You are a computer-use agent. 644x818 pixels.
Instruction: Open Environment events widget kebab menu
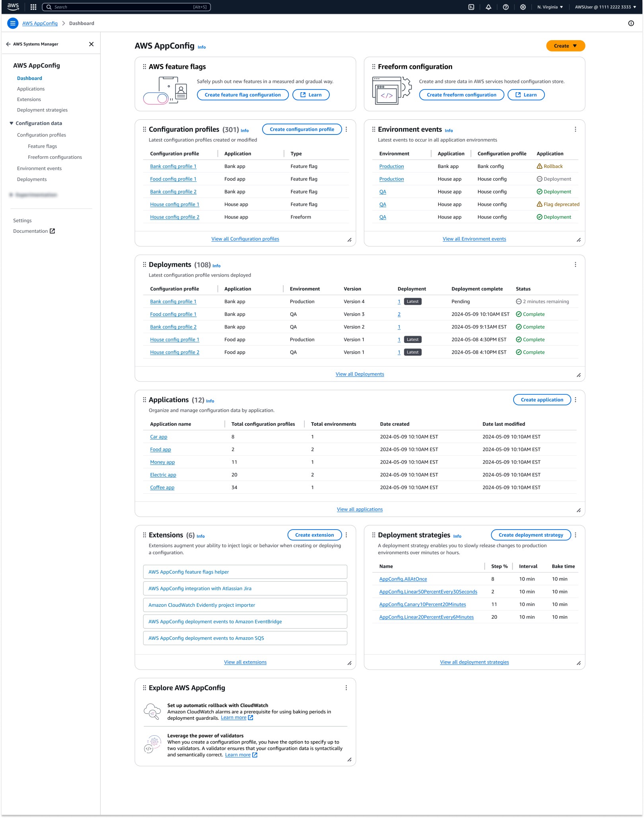point(575,129)
